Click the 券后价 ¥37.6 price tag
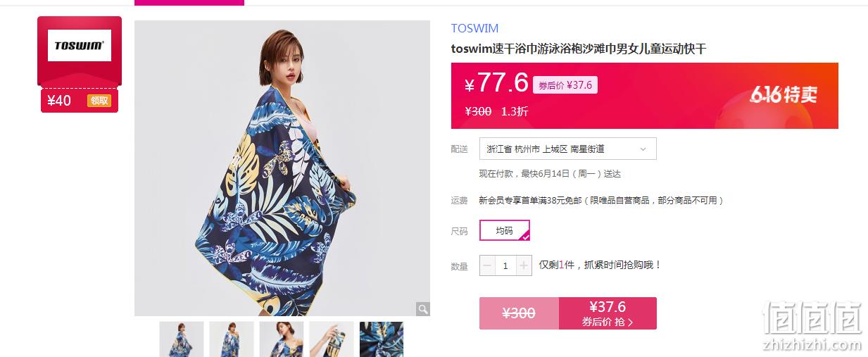The height and width of the screenshot is (357, 868). tap(565, 85)
